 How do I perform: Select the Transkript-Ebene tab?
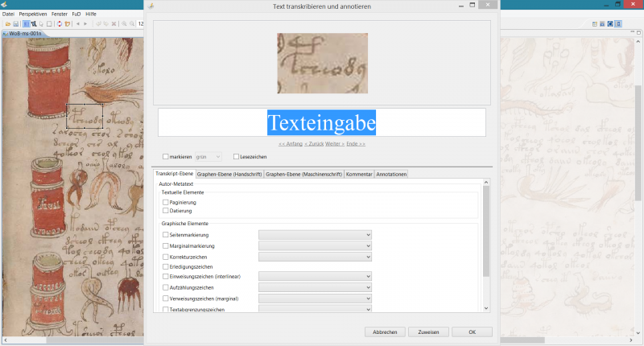tap(174, 174)
